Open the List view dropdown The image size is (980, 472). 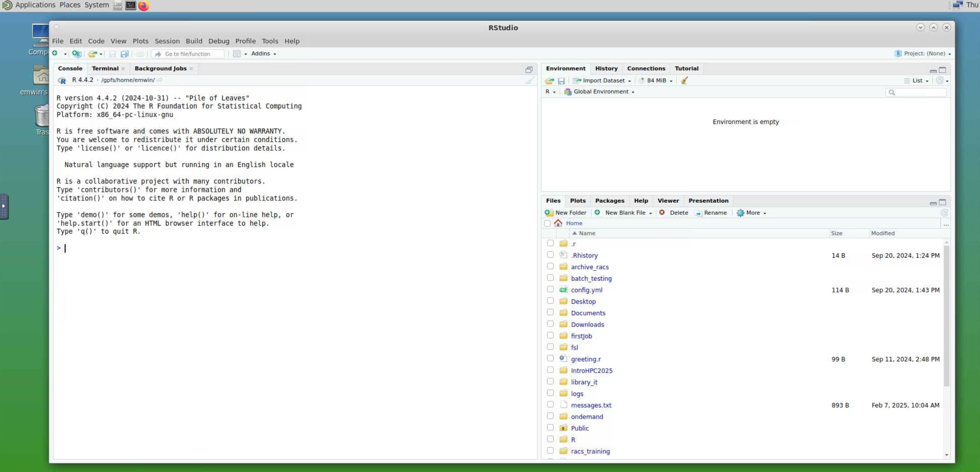click(x=916, y=81)
